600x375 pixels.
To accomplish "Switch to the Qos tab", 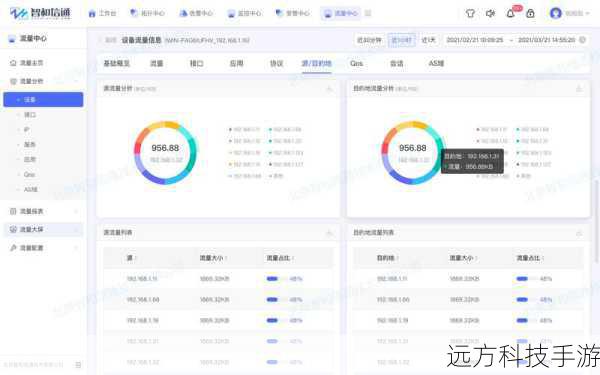I will [356, 64].
